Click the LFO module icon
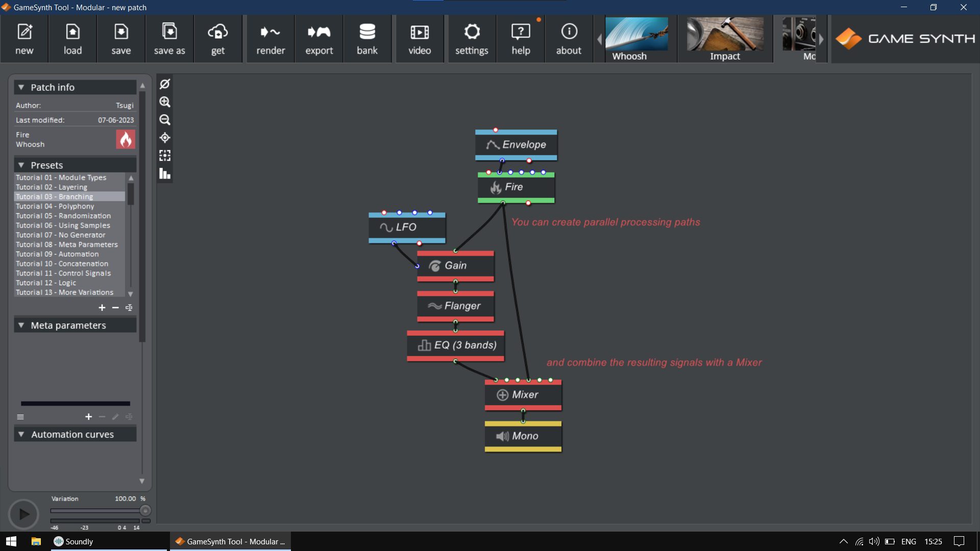 [386, 227]
